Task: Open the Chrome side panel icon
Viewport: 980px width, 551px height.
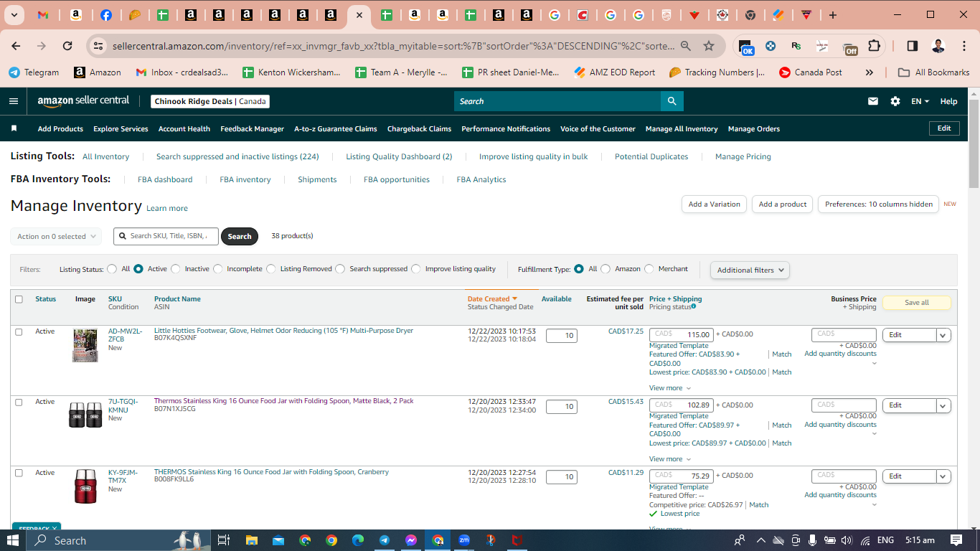Action: 912,46
